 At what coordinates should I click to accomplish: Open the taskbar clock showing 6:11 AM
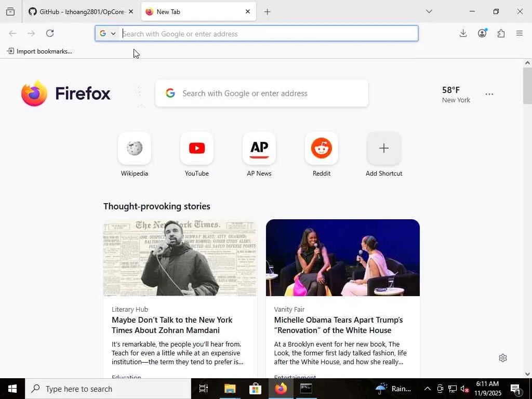(487, 389)
